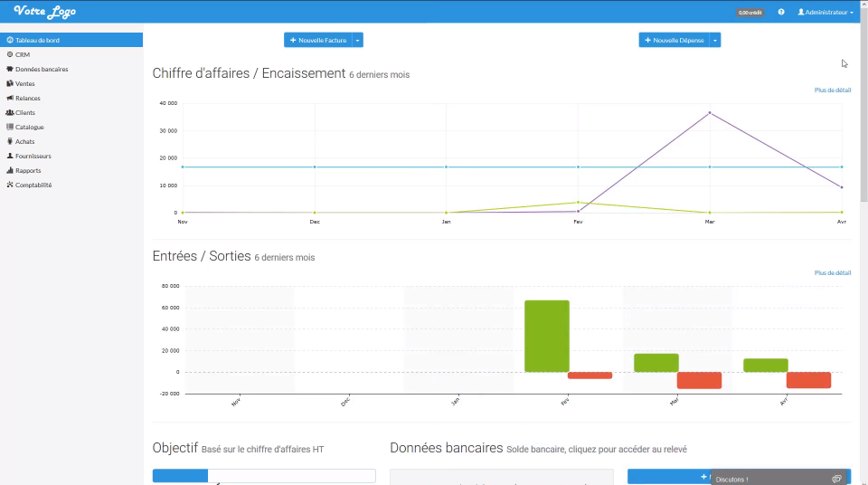
Task: Open the Fournisseurs section
Action: pyautogui.click(x=28, y=157)
